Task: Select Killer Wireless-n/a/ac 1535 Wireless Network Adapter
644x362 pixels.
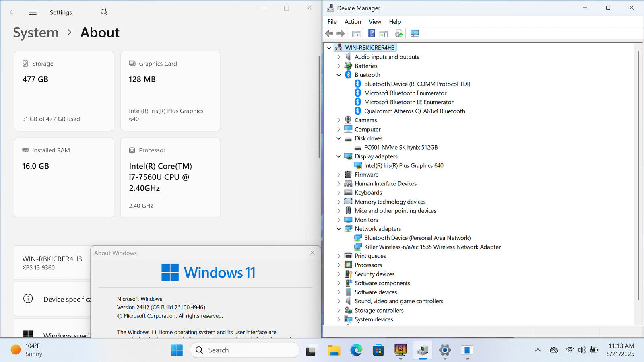Action: [x=432, y=247]
